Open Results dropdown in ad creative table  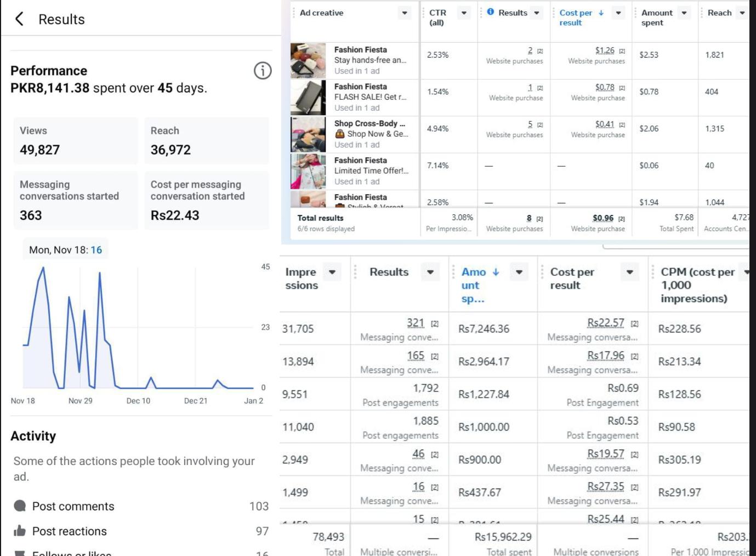[x=537, y=13]
